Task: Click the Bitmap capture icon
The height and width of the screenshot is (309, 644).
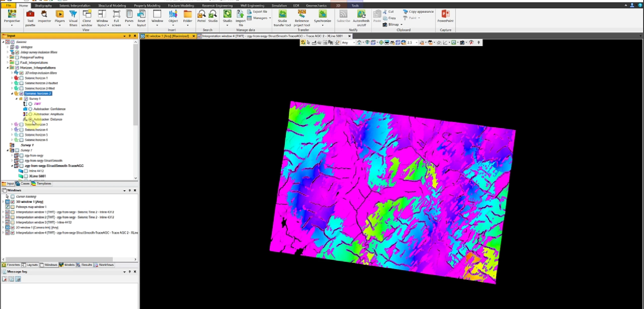Action: [385, 24]
